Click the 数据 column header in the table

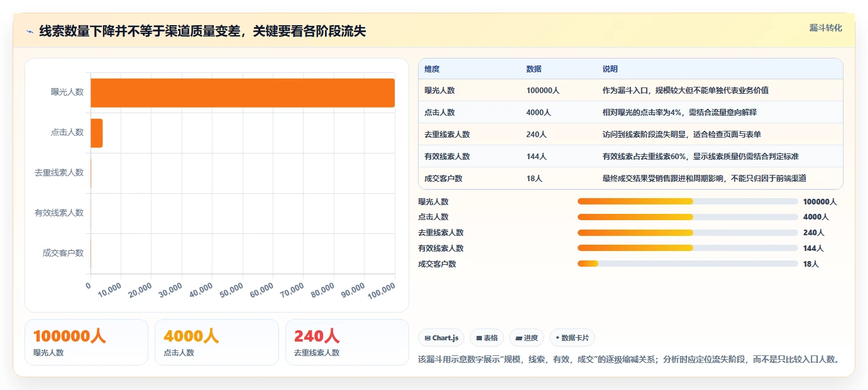(534, 69)
